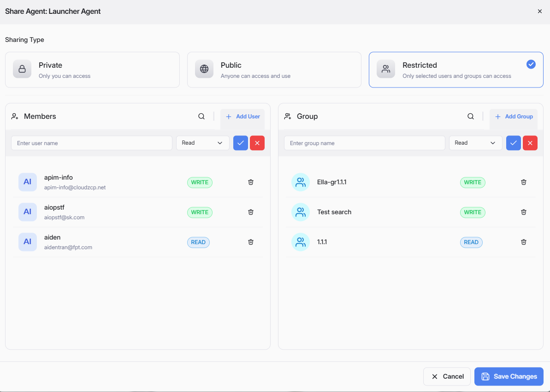
Task: Click Test search group avatar icon
Action: coord(301,212)
